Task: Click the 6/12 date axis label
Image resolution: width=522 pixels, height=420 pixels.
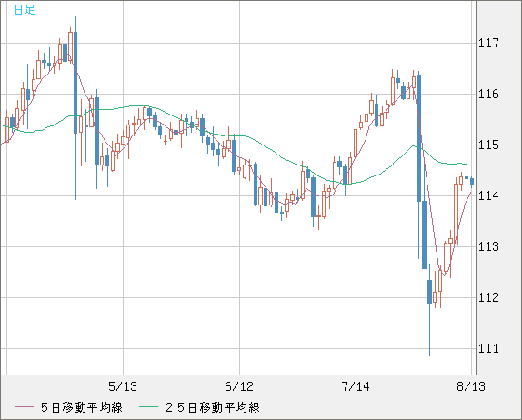Action: (x=239, y=386)
